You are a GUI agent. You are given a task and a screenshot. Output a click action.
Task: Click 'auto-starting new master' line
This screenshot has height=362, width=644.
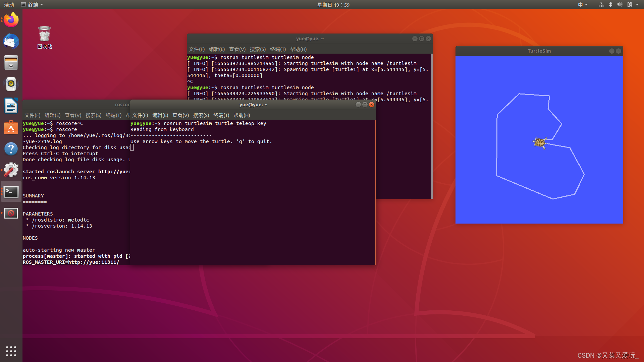click(59, 250)
